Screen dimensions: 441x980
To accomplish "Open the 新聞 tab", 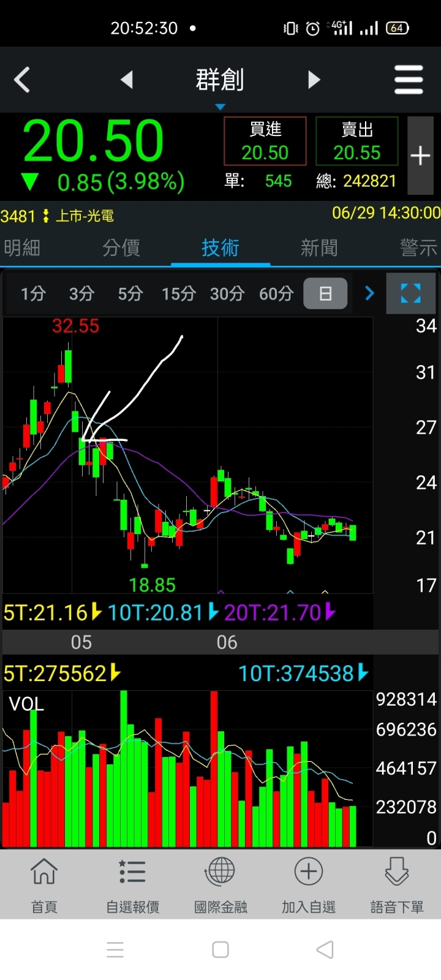I will pos(319,247).
